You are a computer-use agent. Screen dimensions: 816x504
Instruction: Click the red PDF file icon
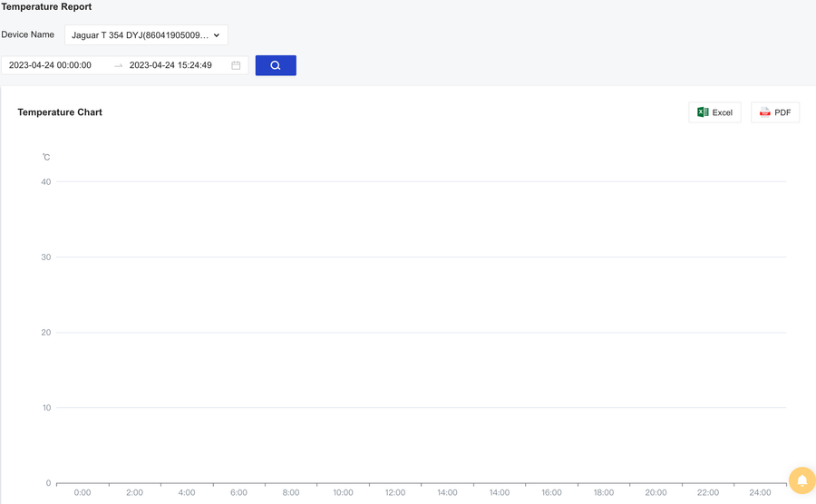pos(764,112)
